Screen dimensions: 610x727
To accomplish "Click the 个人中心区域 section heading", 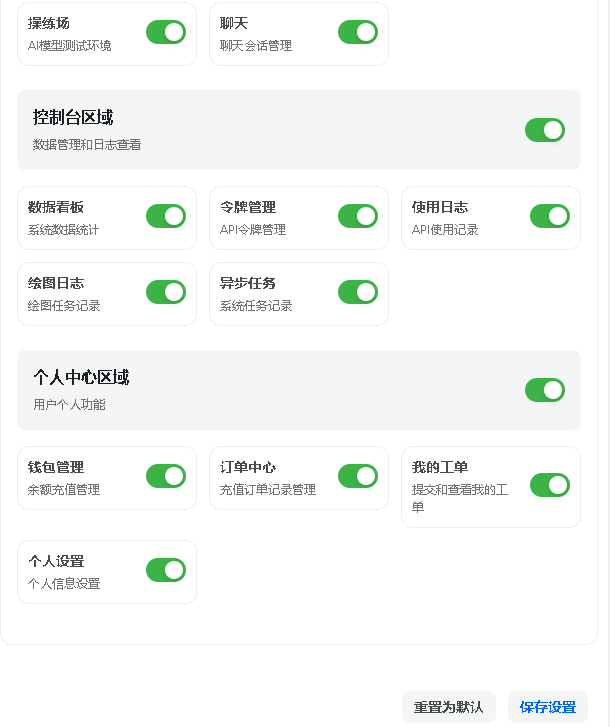I will pos(81,378).
